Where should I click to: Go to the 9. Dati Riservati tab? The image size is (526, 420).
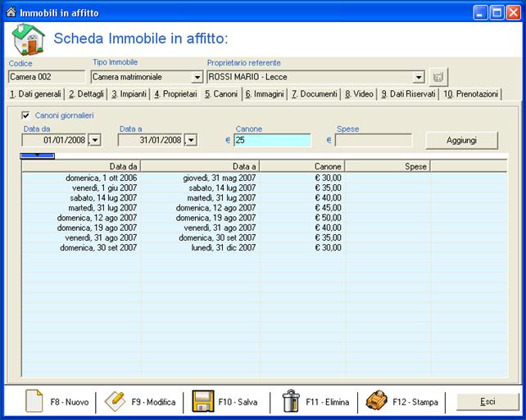[408, 94]
